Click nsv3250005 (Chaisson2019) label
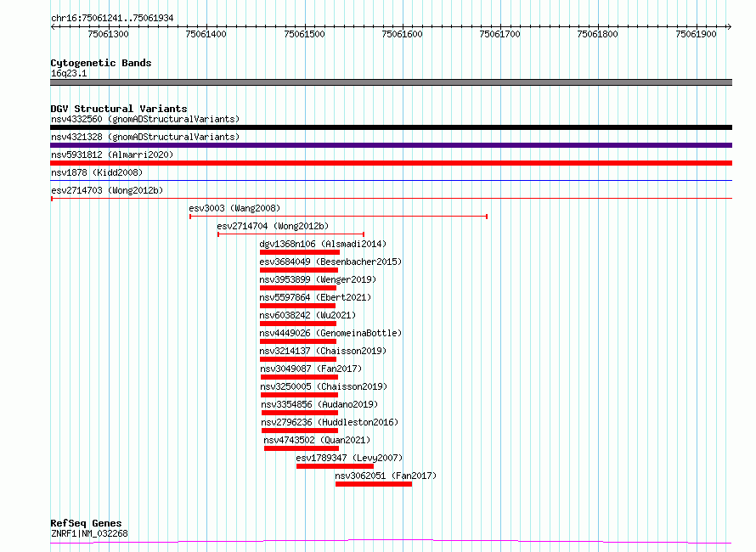The width and height of the screenshot is (756, 552). [x=324, y=386]
